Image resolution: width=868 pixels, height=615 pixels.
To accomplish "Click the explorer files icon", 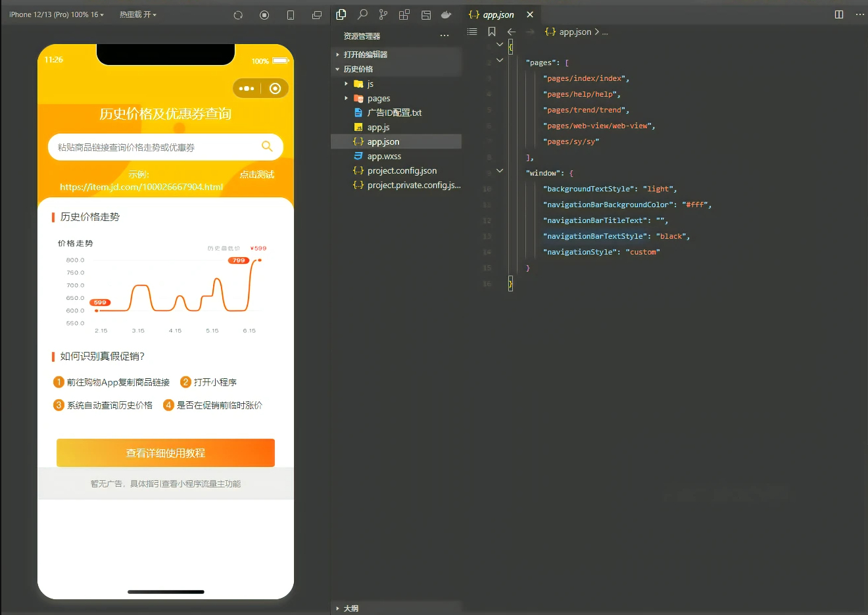I will (x=341, y=14).
